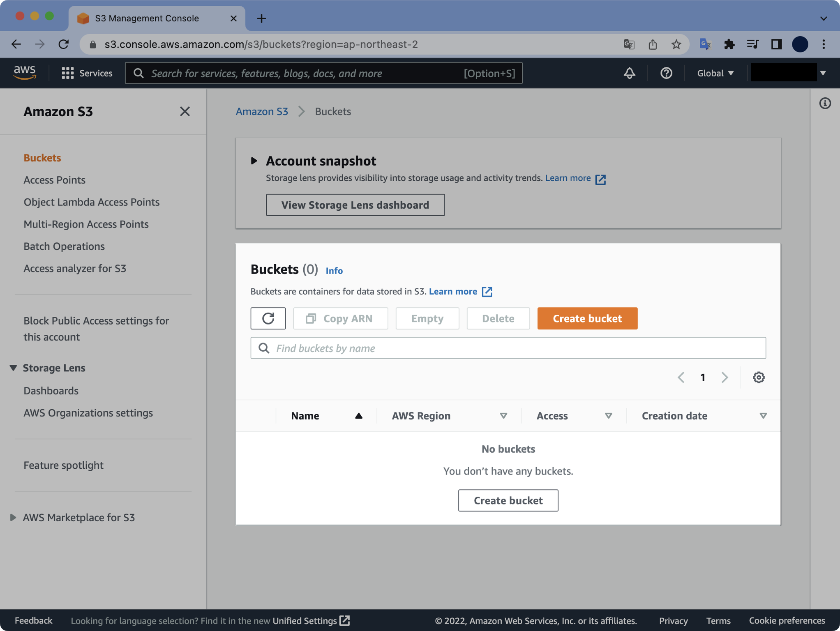The image size is (840, 631).
Task: Expand the Account snapshot section
Action: 254,161
